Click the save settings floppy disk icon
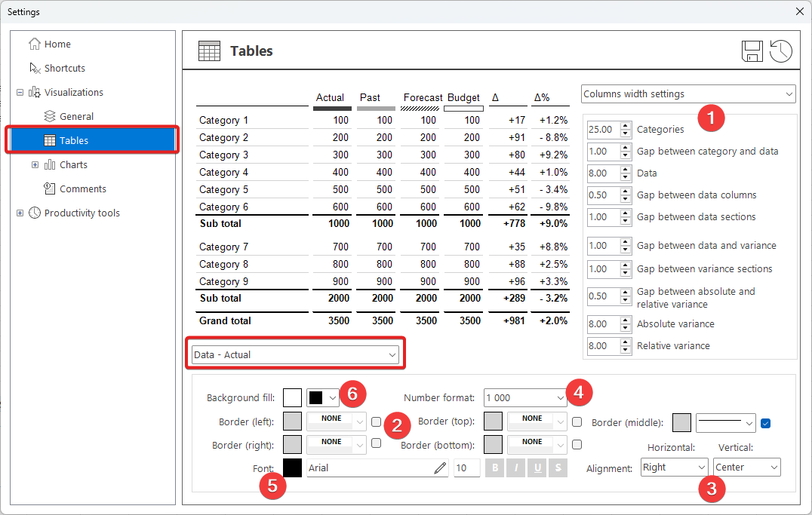The image size is (812, 515). 752,51
